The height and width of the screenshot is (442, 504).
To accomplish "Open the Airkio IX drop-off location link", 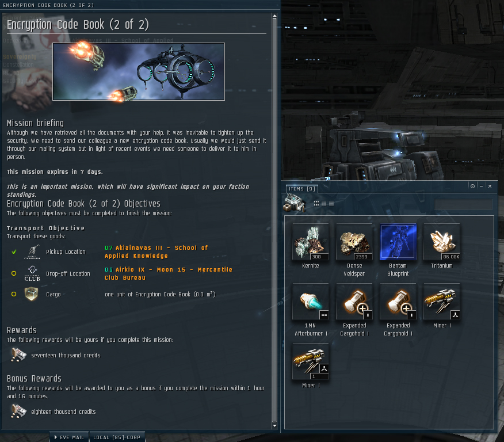I will 169,273.
